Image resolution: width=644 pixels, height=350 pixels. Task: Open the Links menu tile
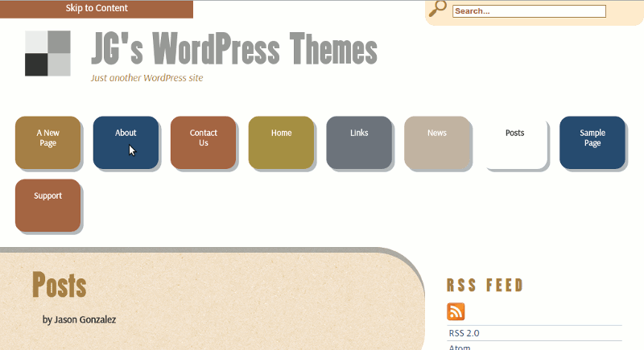(x=359, y=142)
